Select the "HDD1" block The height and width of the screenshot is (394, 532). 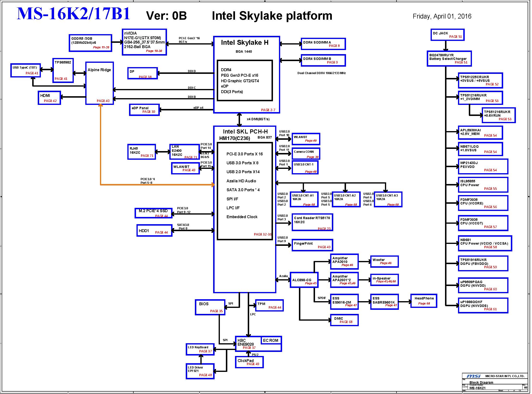[155, 230]
